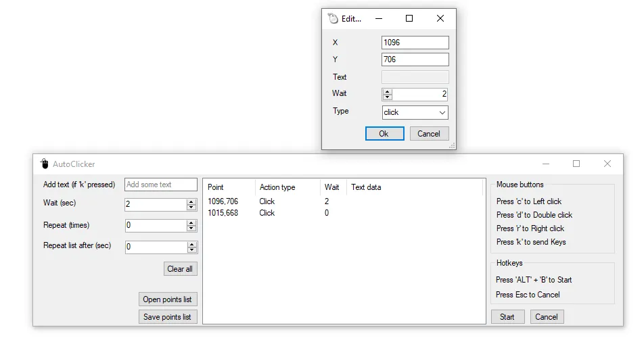644x340 pixels.
Task: Click the Add some text field
Action: (x=161, y=185)
